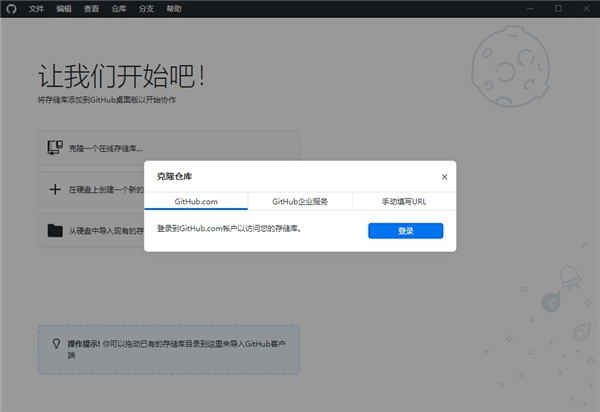This screenshot has height=412, width=600.
Task: Click the 让我们开始吧! heading
Action: pos(122,76)
